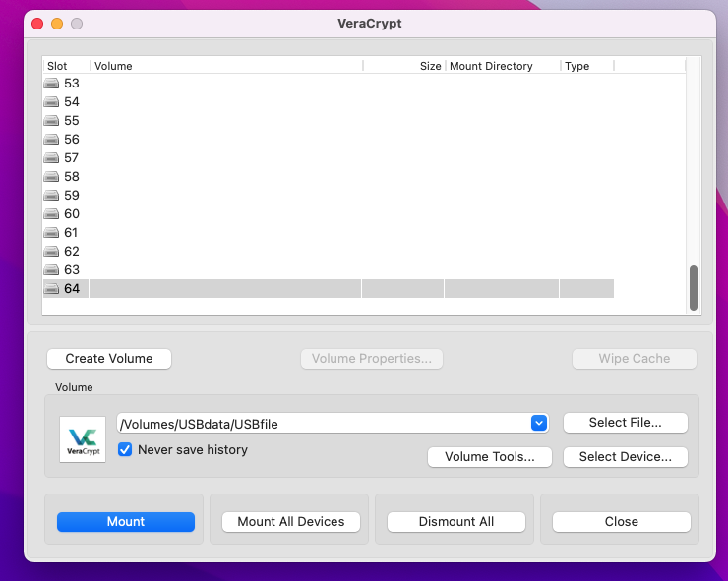Expand the volume path dropdown arrow

(x=538, y=423)
